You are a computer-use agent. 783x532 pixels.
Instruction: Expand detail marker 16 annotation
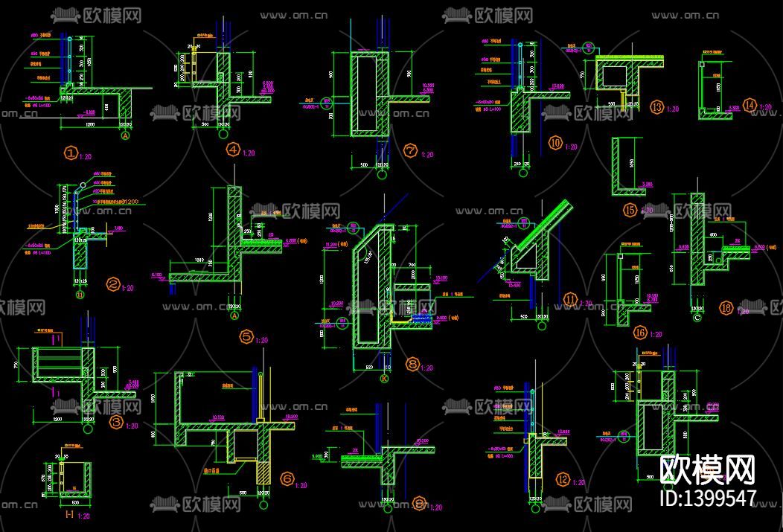[639, 333]
